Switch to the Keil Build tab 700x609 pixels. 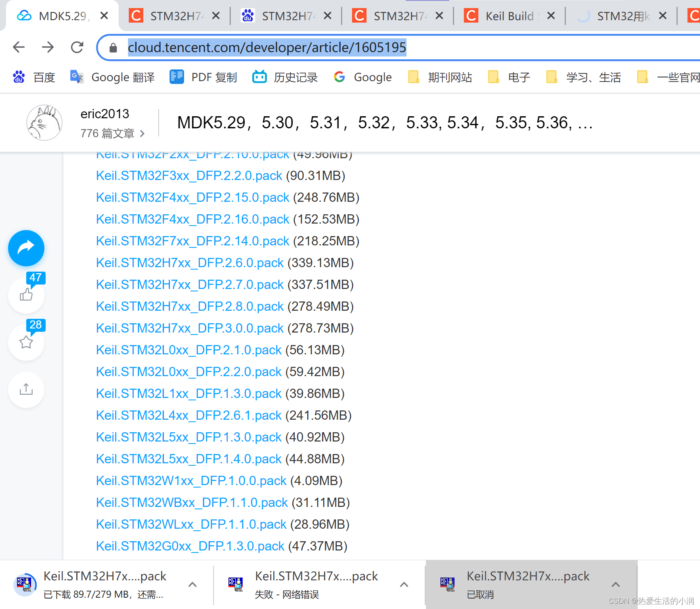click(x=509, y=16)
